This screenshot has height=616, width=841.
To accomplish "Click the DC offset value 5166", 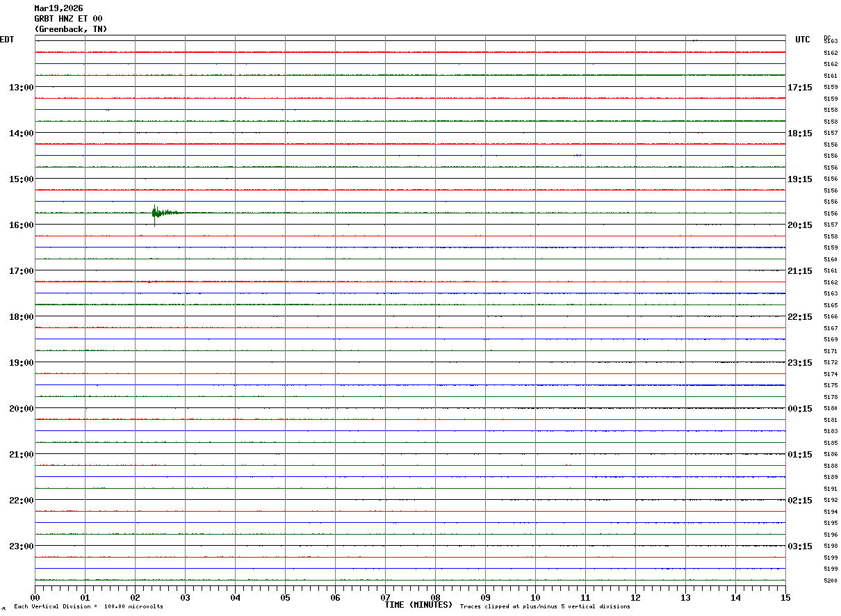I will coord(831,317).
